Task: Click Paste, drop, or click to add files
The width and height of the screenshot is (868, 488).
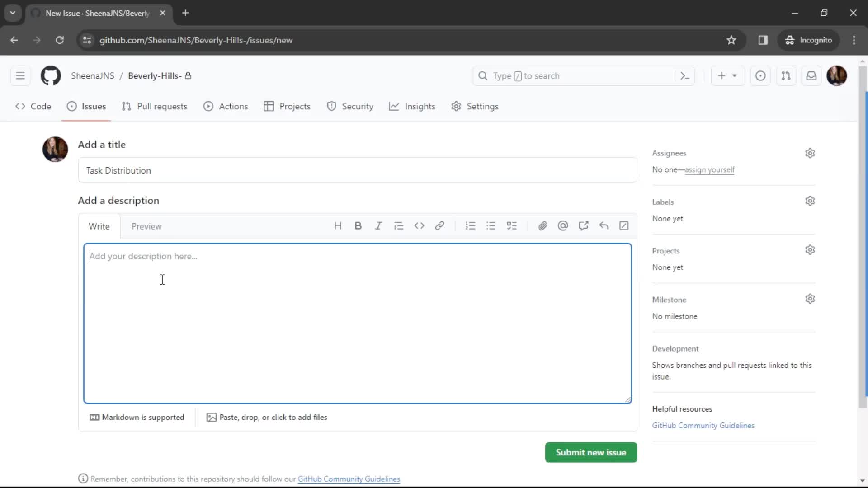Action: [x=267, y=418]
